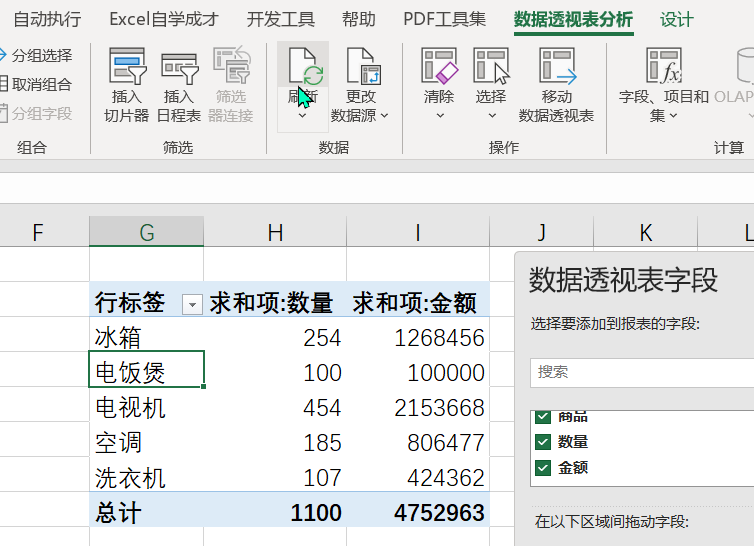The height and width of the screenshot is (546, 754).
Task: Open the Refresh (刷新) dropdown arrow
Action: 302,115
